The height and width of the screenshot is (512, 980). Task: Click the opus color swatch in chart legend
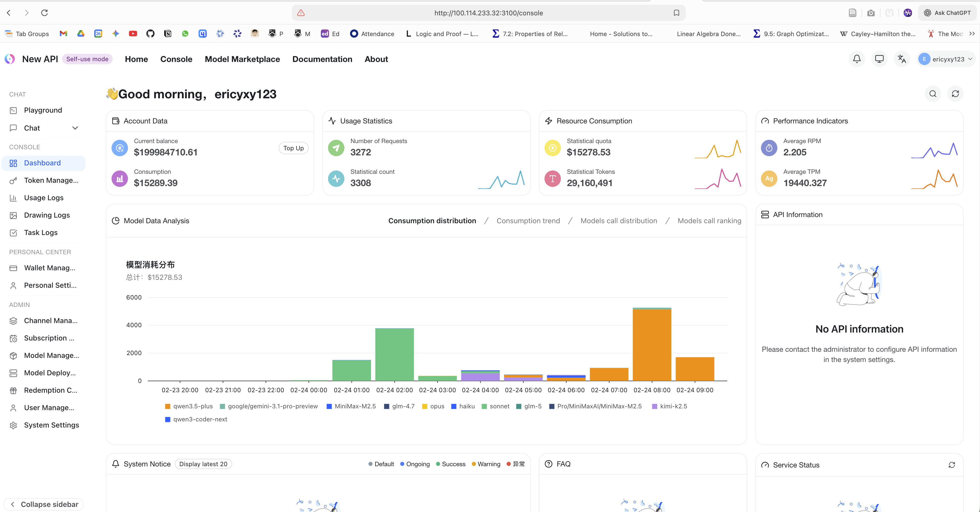[x=425, y=406]
